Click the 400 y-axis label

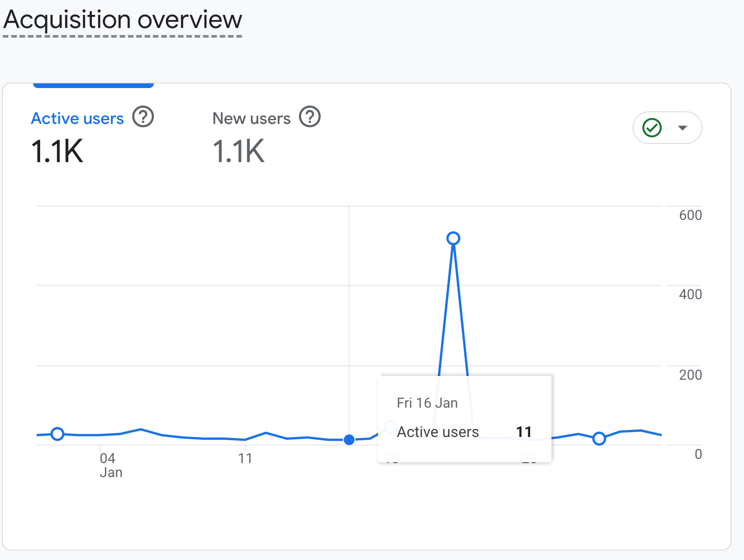690,294
